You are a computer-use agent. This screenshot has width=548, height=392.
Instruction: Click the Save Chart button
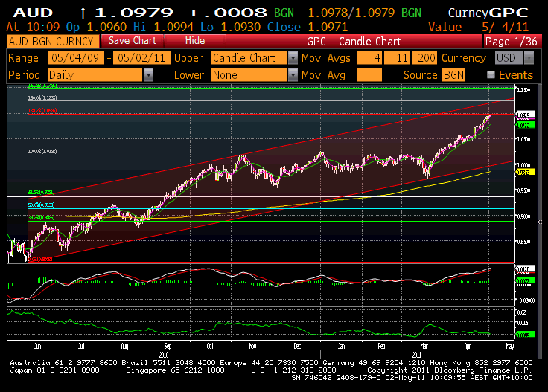click(132, 41)
